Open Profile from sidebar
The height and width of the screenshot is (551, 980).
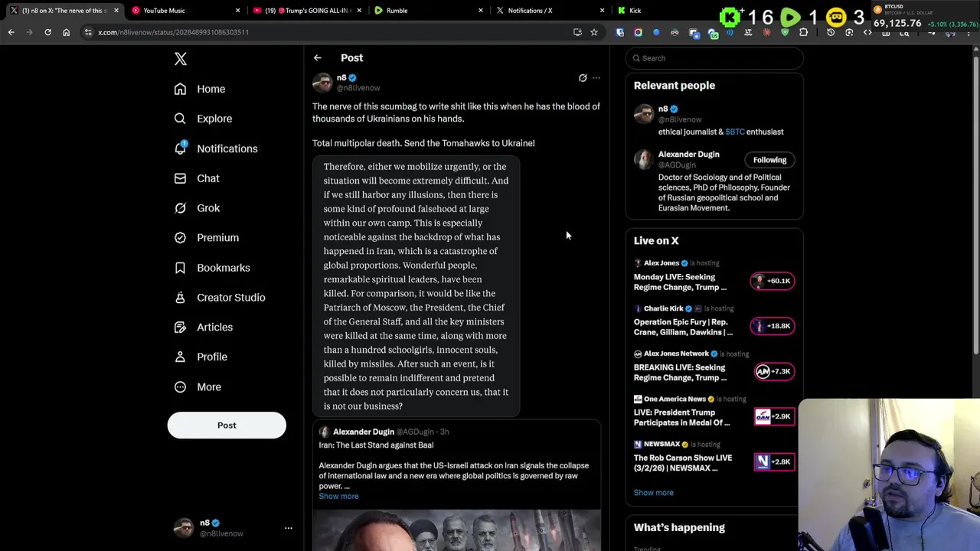pos(201,357)
